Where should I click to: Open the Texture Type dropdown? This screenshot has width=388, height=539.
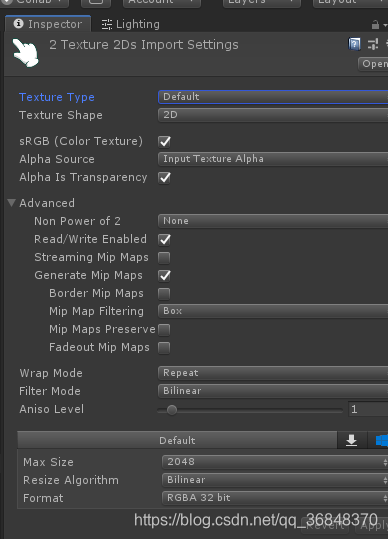tap(273, 97)
